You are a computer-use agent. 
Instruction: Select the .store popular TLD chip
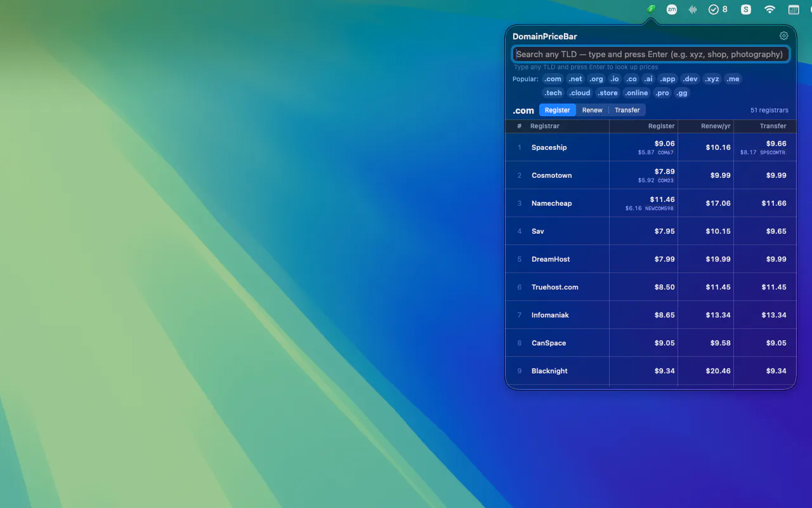coord(608,93)
